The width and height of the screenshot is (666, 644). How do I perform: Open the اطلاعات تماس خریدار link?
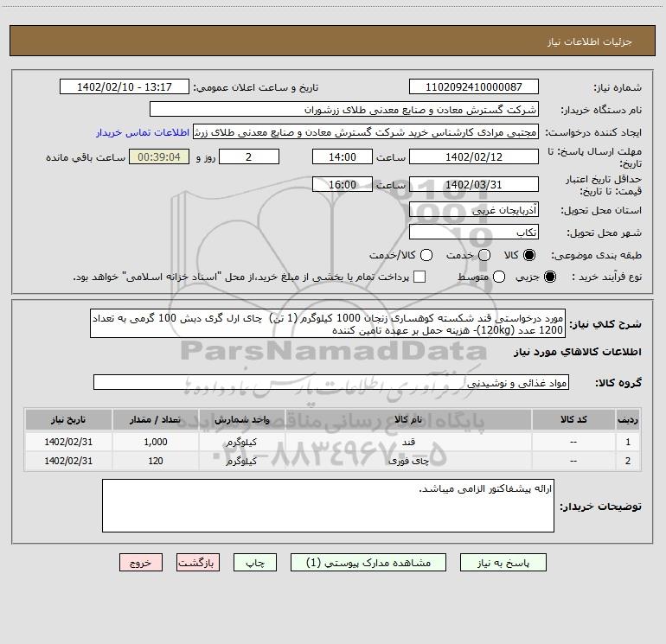click(x=143, y=132)
